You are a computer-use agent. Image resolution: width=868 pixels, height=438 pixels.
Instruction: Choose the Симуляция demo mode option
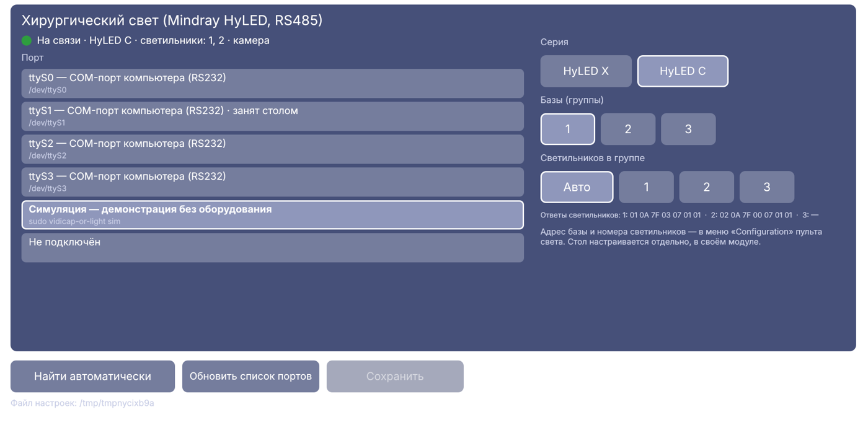point(273,214)
